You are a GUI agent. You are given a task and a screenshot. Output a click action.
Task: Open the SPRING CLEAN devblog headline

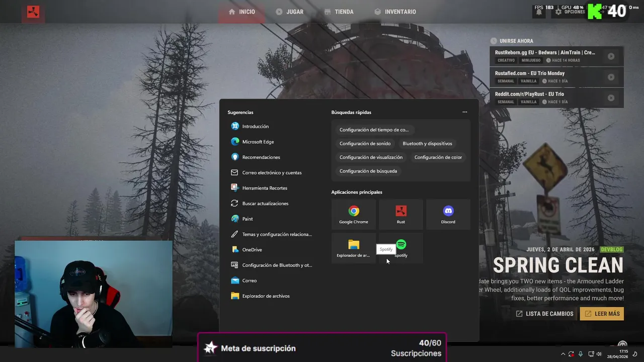[x=558, y=265]
